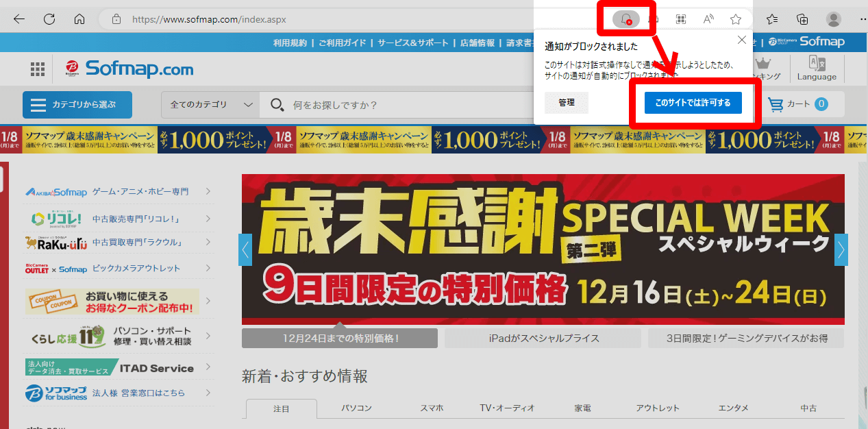Switch to the パソコン tab

point(356,408)
